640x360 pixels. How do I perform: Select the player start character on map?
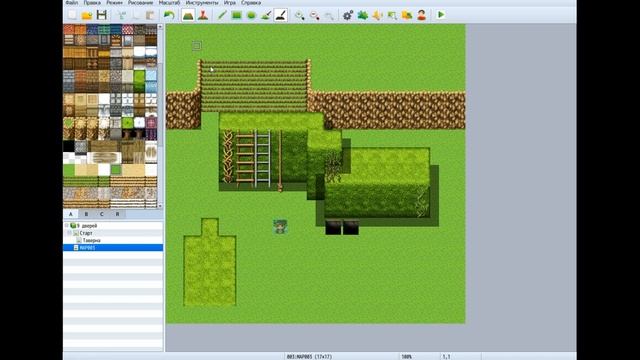(280, 226)
